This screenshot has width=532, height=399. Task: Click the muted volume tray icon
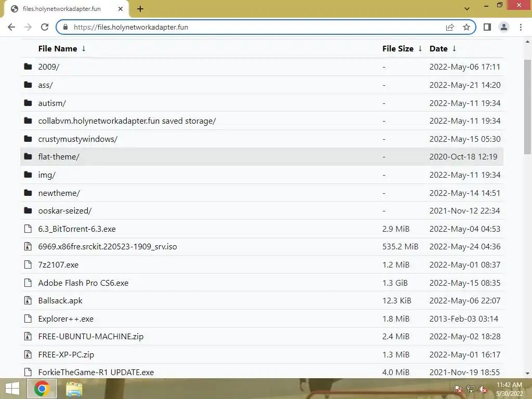[483, 389]
